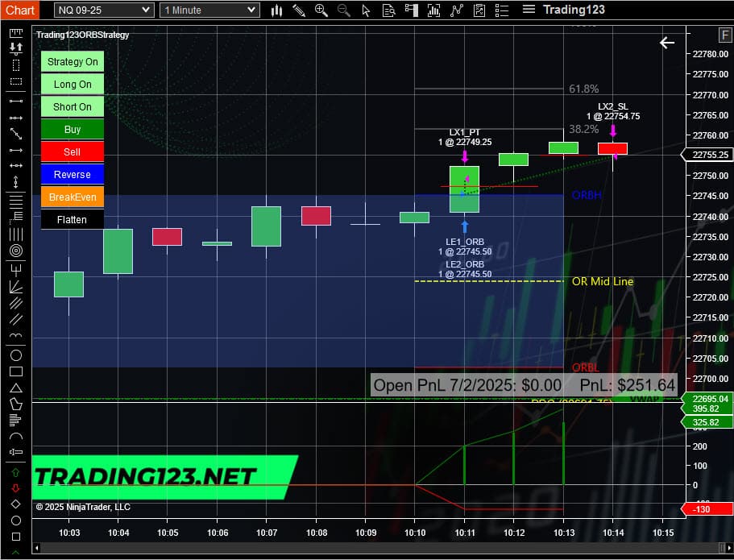The image size is (734, 560).
Task: Click the PnL: $251.64 readout
Action: (628, 385)
